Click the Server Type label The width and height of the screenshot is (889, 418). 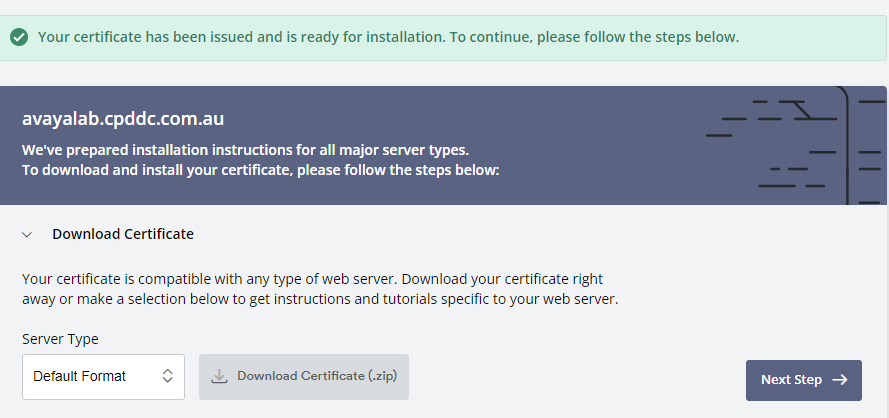click(x=60, y=339)
